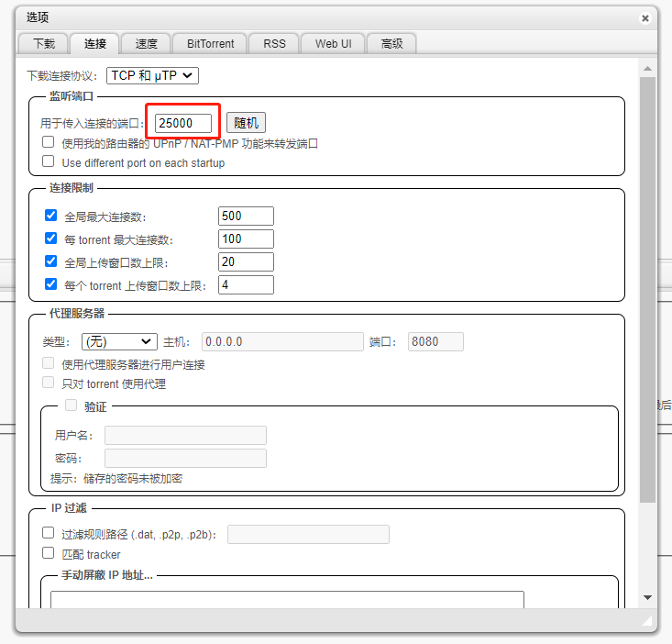672x644 pixels.
Task: Disable 每 torrent 最大连接数 limit checkbox
Action: (51, 239)
